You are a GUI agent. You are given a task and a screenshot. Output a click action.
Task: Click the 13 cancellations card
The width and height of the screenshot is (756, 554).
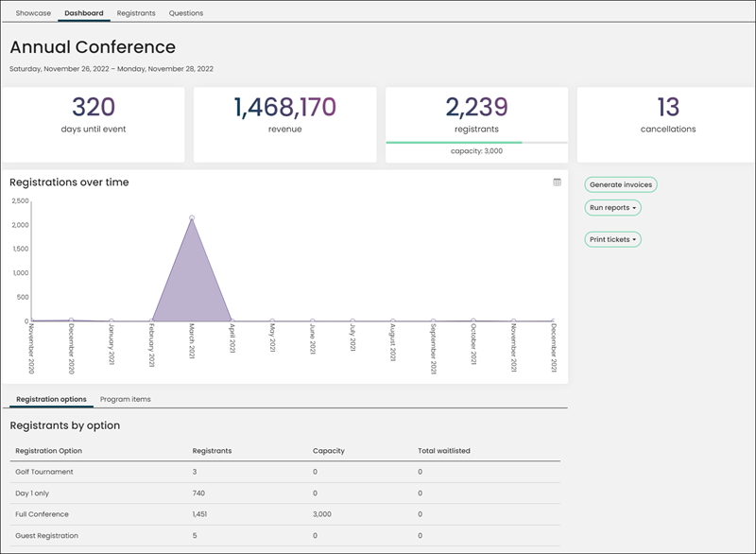pos(666,125)
